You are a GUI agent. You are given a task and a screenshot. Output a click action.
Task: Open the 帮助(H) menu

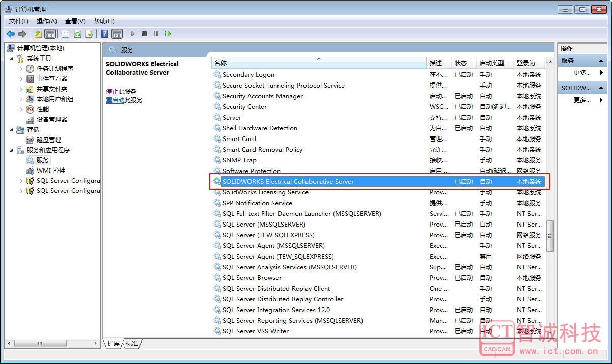coord(104,21)
